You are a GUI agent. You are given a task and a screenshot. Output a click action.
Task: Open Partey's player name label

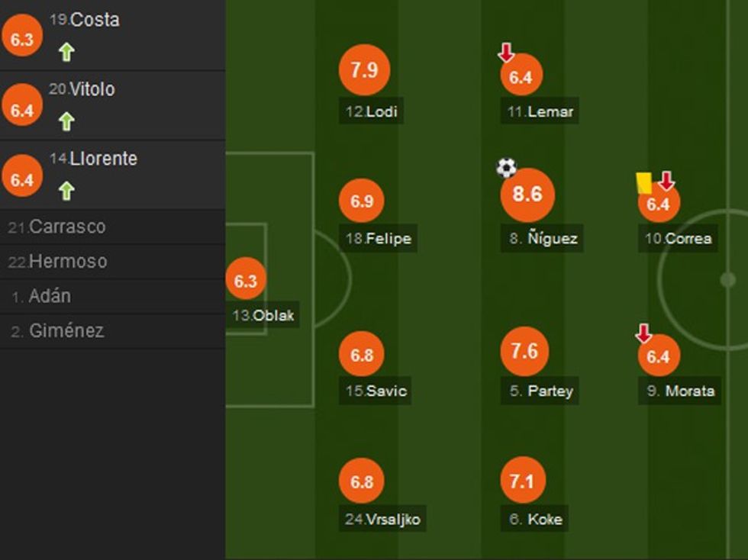click(x=541, y=391)
